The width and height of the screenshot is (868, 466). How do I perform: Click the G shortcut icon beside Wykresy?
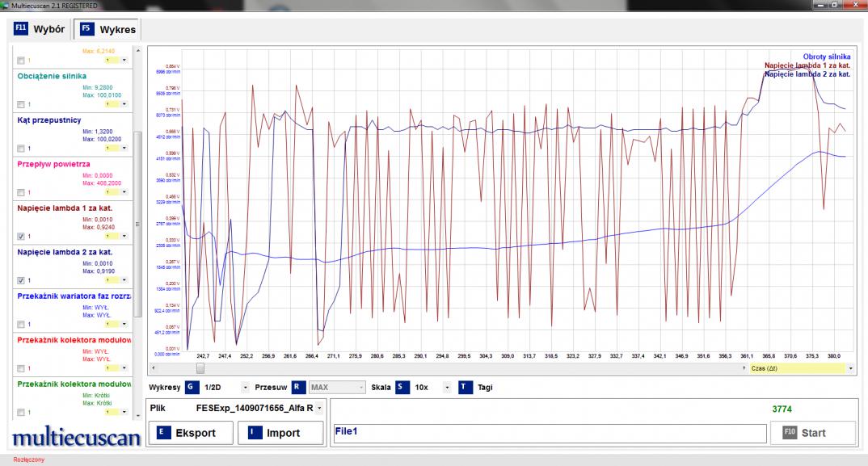192,387
